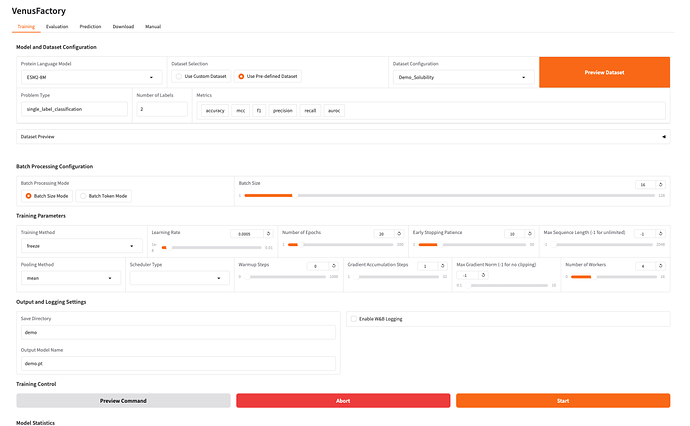690x426 pixels.
Task: Select Use Custom Dataset radio option
Action: [180, 76]
